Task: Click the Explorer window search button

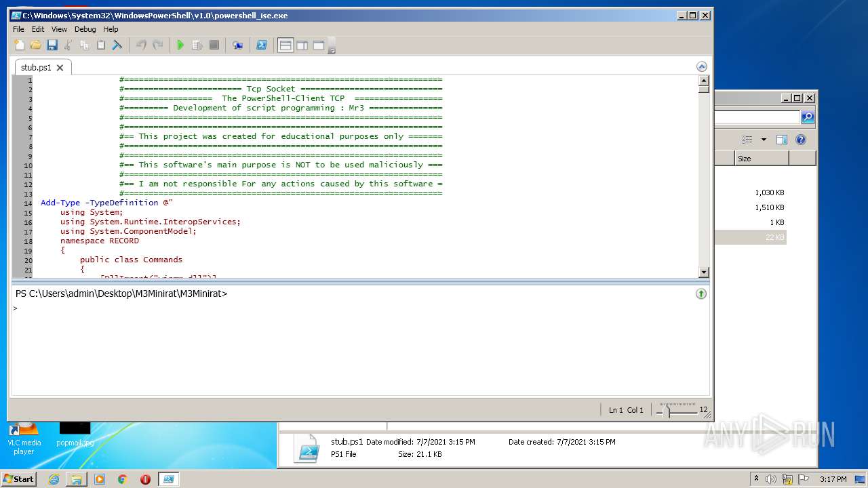Action: pyautogui.click(x=808, y=117)
